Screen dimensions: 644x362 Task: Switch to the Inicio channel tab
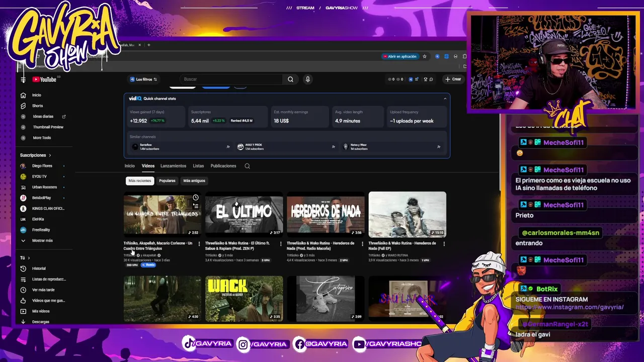pyautogui.click(x=129, y=166)
